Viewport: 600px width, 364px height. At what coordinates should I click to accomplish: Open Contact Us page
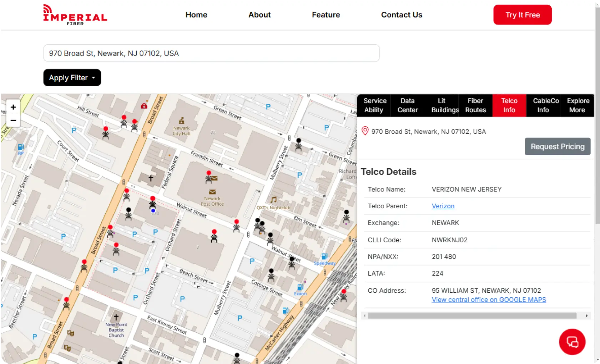[x=402, y=15]
